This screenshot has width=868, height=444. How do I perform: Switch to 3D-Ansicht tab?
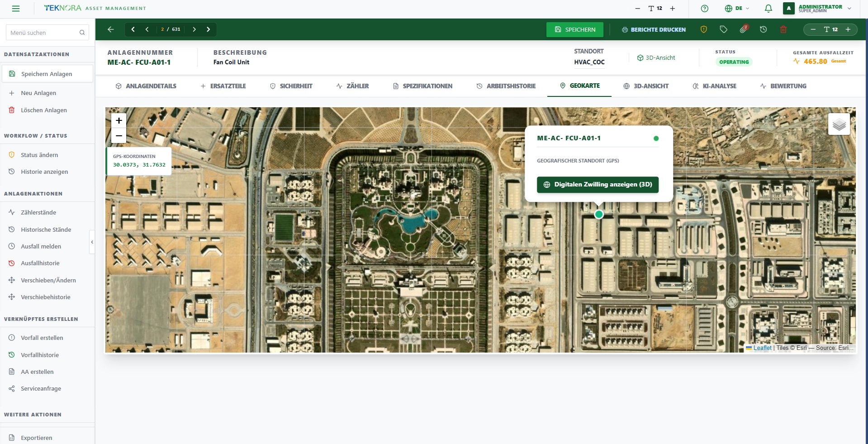(x=646, y=86)
